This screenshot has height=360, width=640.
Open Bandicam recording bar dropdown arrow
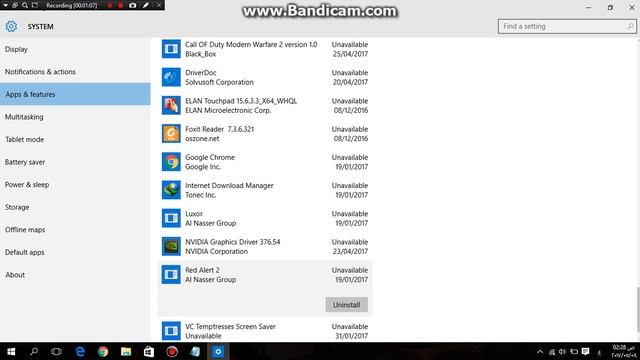coord(5,5)
